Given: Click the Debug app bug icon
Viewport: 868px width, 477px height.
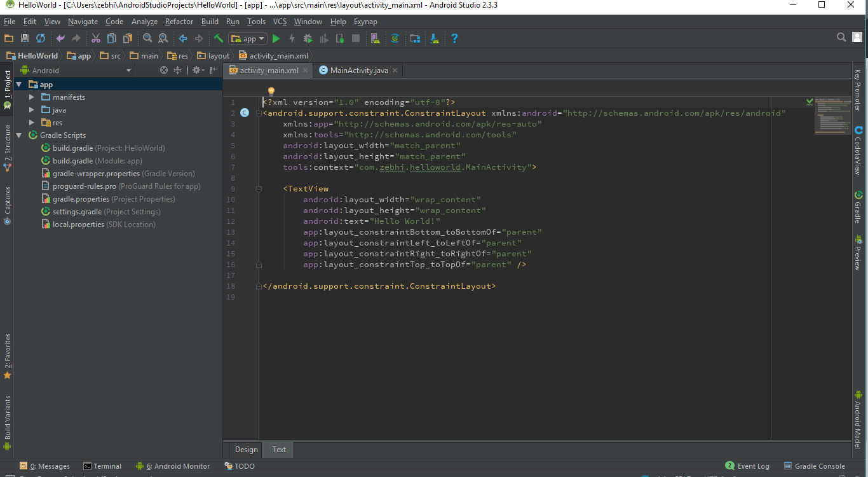Looking at the screenshot, I should coord(308,39).
